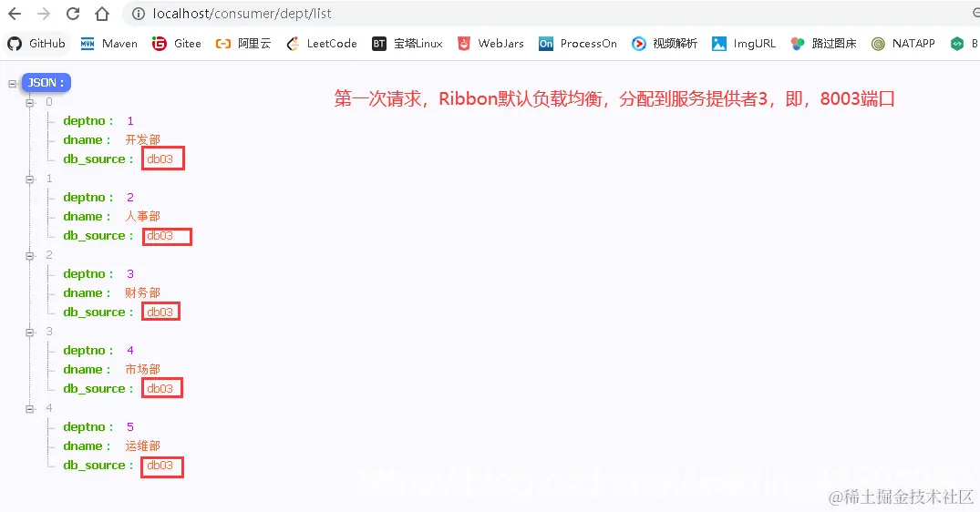Collapse array item 2 node
980x512 pixels.
pyautogui.click(x=30, y=255)
